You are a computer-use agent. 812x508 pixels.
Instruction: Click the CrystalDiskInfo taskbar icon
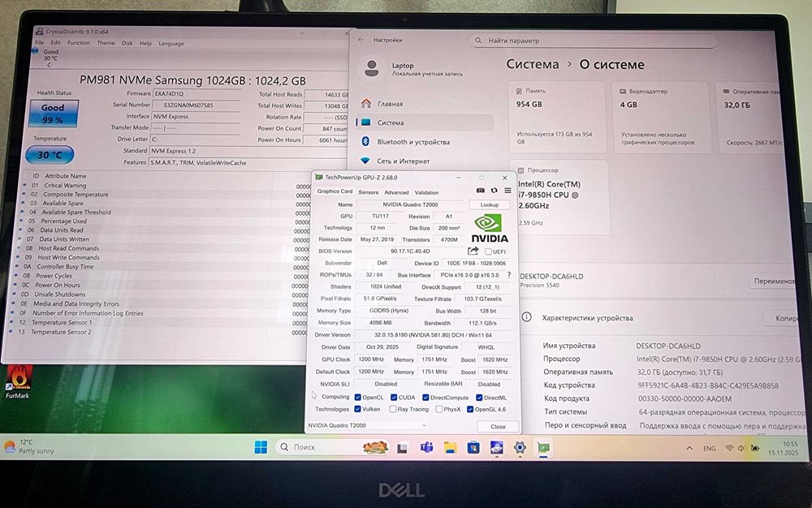click(x=497, y=447)
